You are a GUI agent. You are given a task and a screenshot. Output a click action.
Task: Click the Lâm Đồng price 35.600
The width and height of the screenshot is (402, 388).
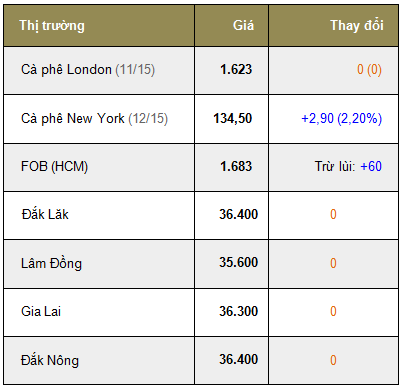click(x=239, y=262)
